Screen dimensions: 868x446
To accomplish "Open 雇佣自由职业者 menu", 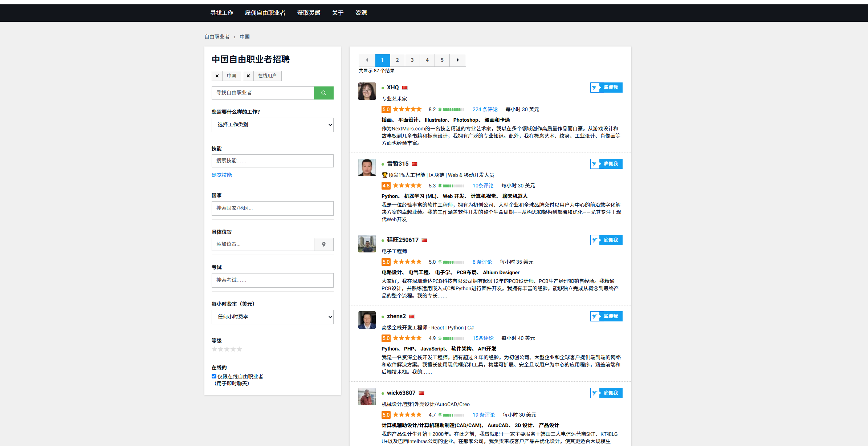I will [265, 13].
